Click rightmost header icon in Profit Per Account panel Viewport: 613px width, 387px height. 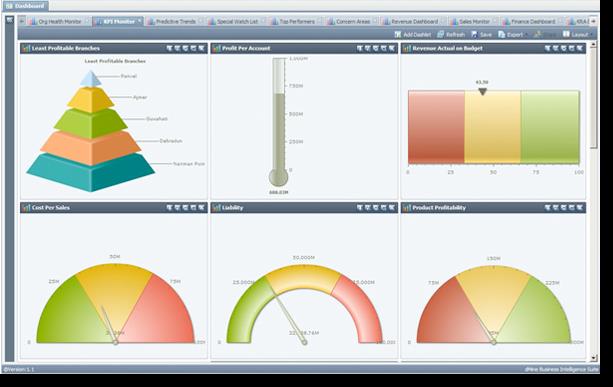pyautogui.click(x=392, y=48)
